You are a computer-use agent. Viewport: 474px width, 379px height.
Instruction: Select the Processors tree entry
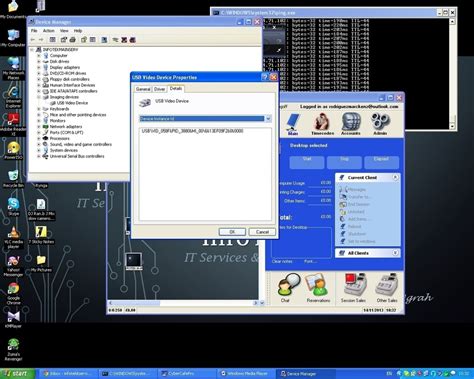(60, 138)
